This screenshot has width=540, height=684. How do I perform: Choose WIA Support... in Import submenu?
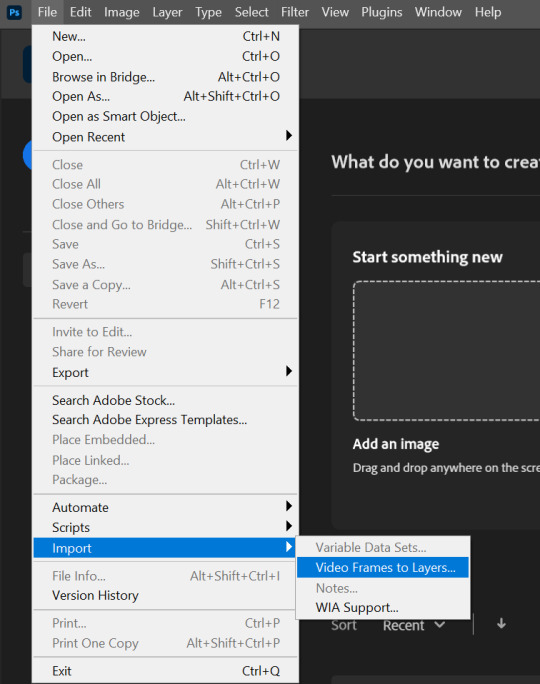pos(383,607)
